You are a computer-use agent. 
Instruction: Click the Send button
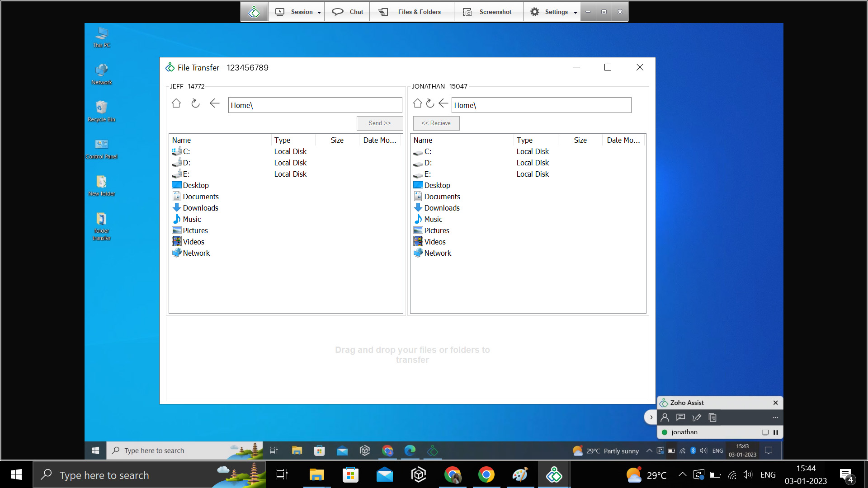379,123
